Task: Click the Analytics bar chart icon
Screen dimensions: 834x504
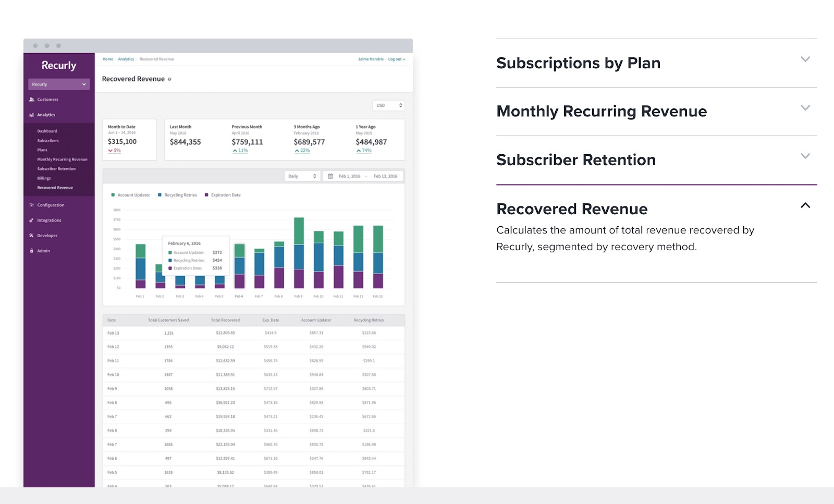Action: pyautogui.click(x=32, y=115)
